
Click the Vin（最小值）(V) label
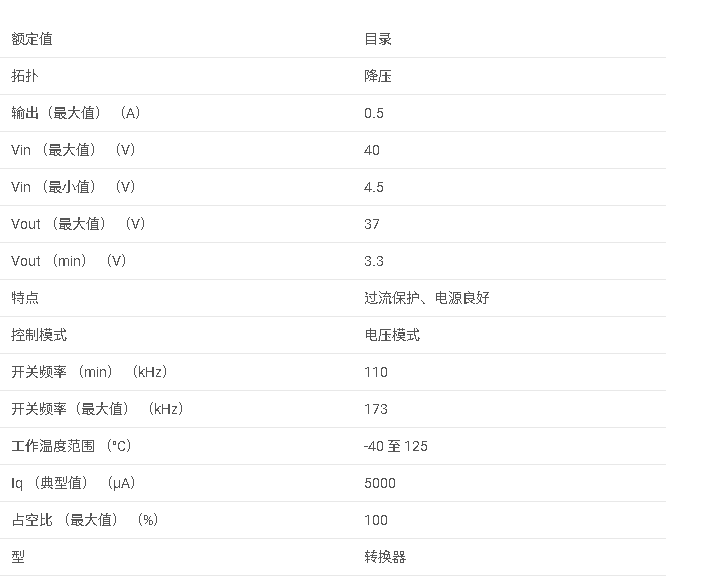pyautogui.click(x=73, y=187)
